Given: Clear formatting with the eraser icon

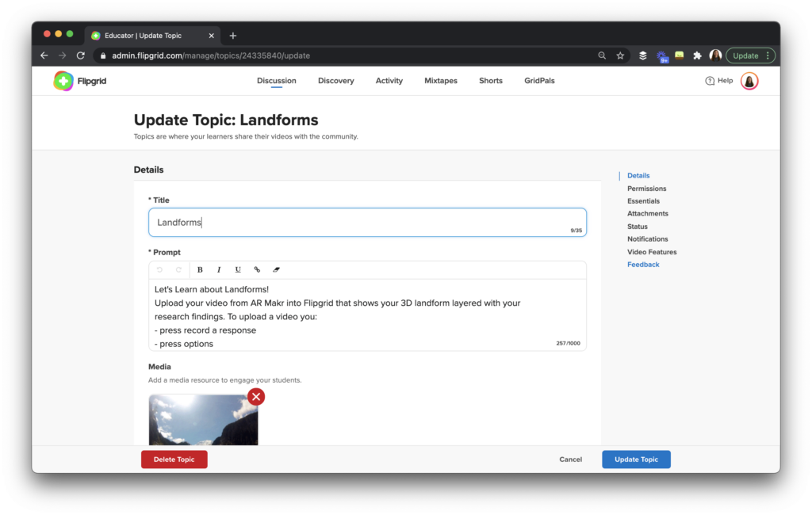Looking at the screenshot, I should pyautogui.click(x=276, y=269).
